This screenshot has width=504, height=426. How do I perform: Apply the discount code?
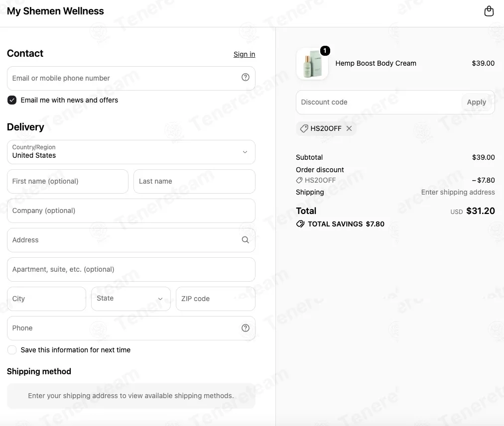pyautogui.click(x=476, y=102)
